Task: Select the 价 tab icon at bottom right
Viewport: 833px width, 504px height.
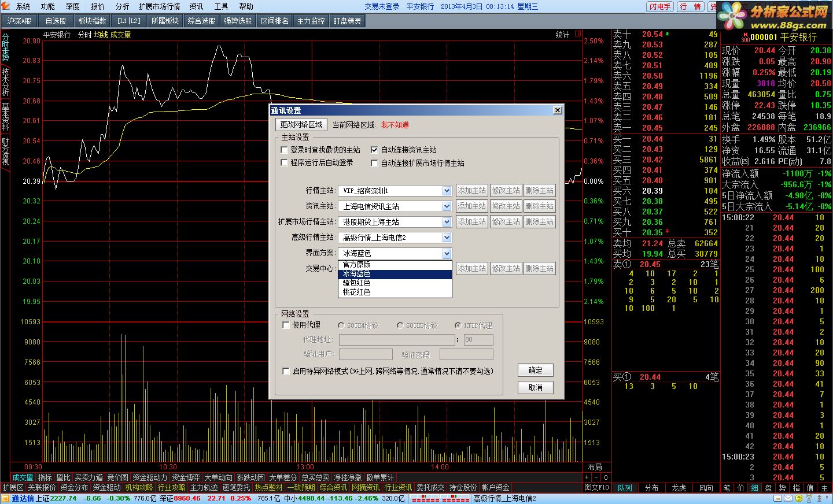Action: [741, 488]
